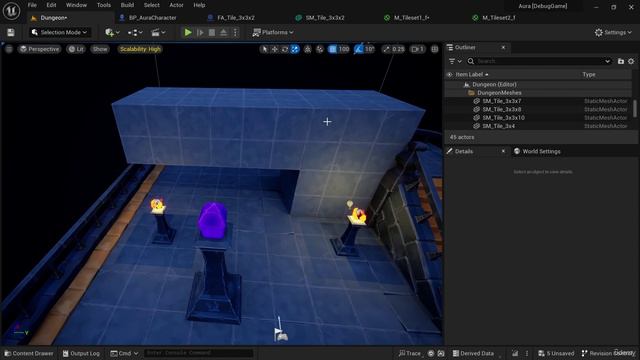Open the Build menu
Viewport: 640px width, 360px height.
pos(127,5)
